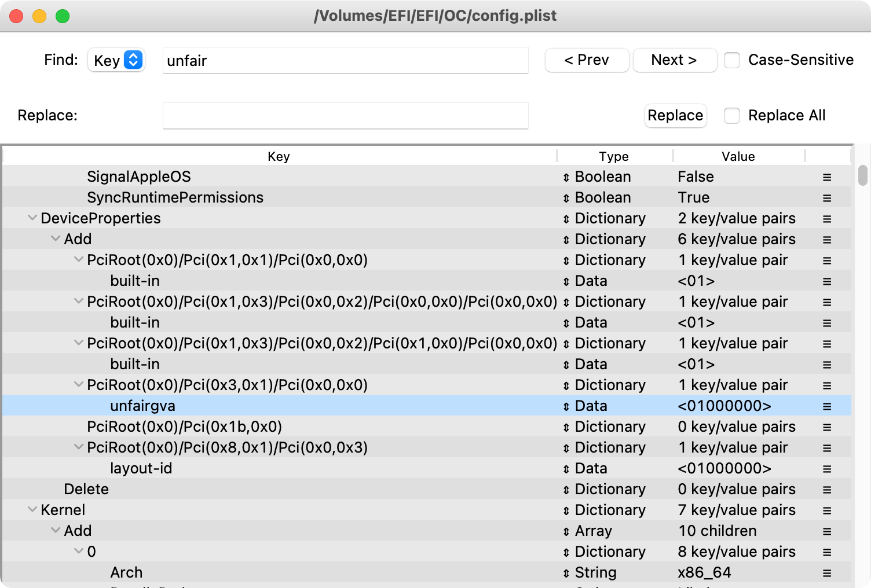The width and height of the screenshot is (871, 588).
Task: Click the row handle icon for Delete
Action: click(x=827, y=490)
